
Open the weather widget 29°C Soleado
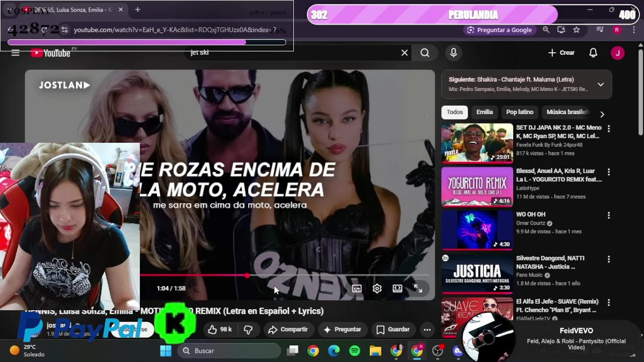tap(28, 350)
